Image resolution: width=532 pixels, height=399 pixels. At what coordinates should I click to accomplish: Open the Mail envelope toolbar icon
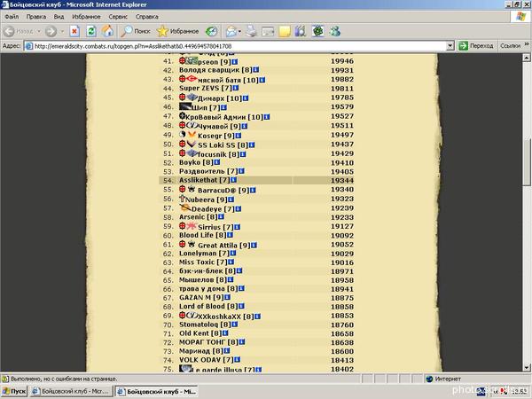coord(231,32)
